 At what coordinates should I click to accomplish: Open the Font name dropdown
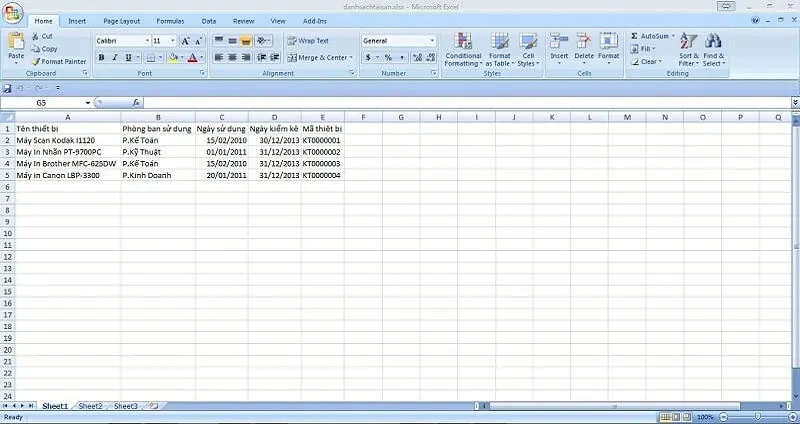tap(147, 41)
